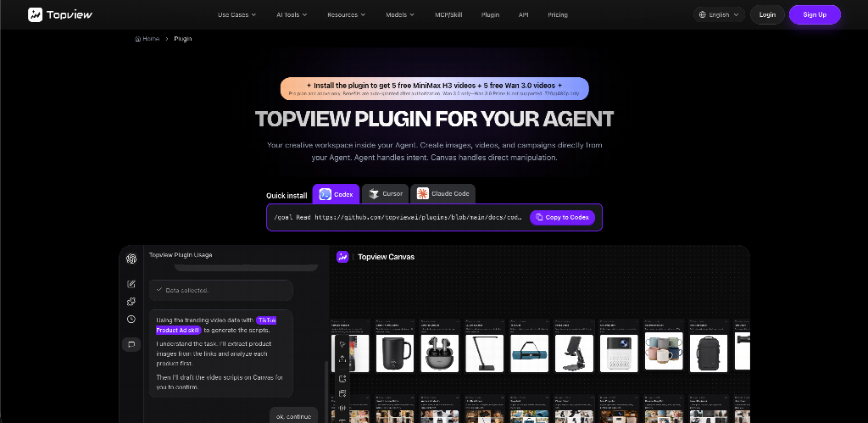The image size is (868, 423).
Task: Click the Sign Up button
Action: click(815, 15)
